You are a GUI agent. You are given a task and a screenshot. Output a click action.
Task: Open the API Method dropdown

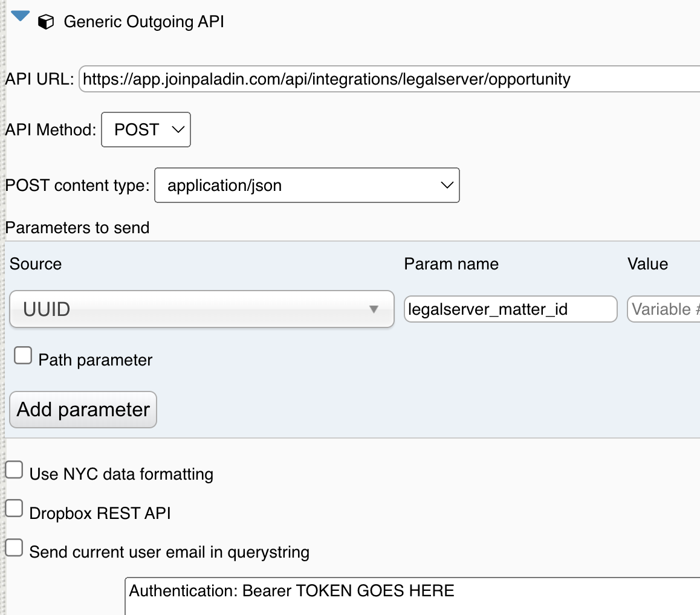[x=146, y=129]
